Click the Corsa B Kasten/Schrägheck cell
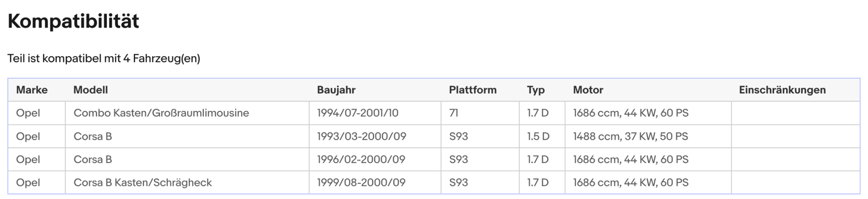 point(142,183)
